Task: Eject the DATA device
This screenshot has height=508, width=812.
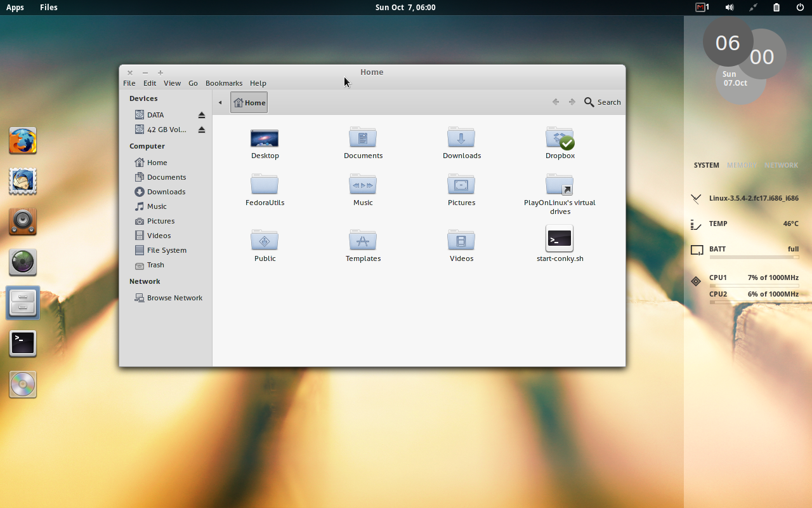Action: coord(202,115)
